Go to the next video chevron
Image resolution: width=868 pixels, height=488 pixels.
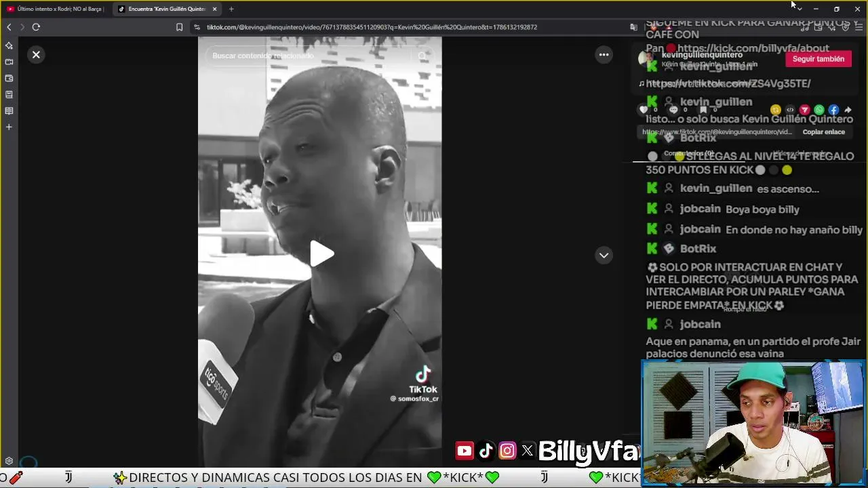click(604, 255)
